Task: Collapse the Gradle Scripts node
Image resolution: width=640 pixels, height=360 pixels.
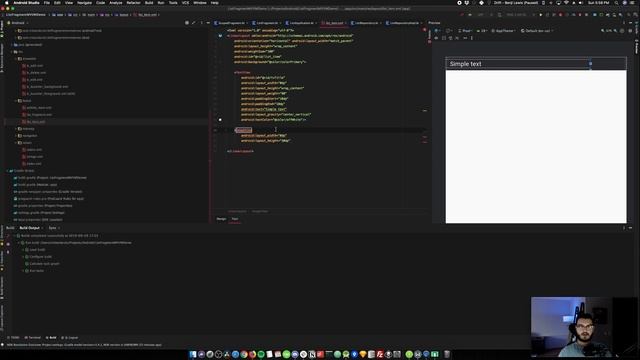Action: pos(7,171)
